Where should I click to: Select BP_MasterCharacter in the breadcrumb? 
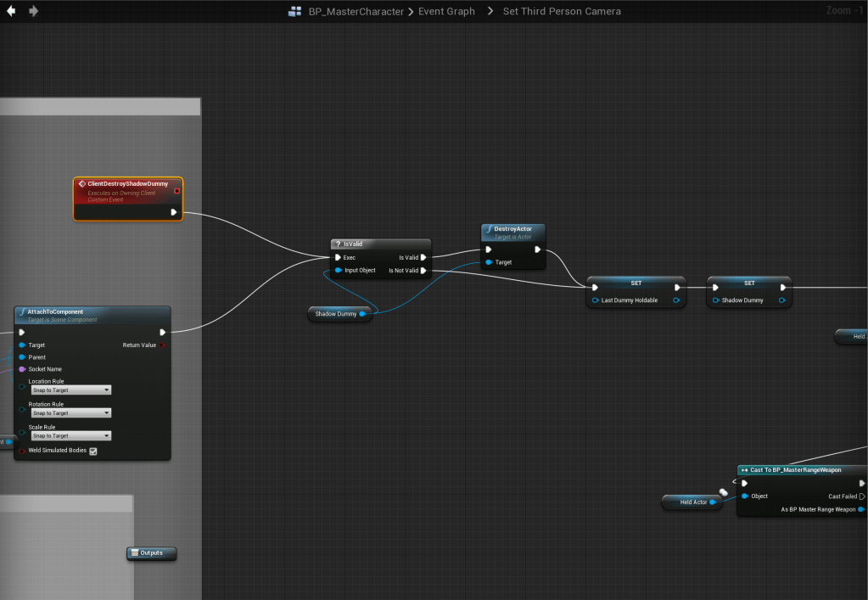click(356, 12)
